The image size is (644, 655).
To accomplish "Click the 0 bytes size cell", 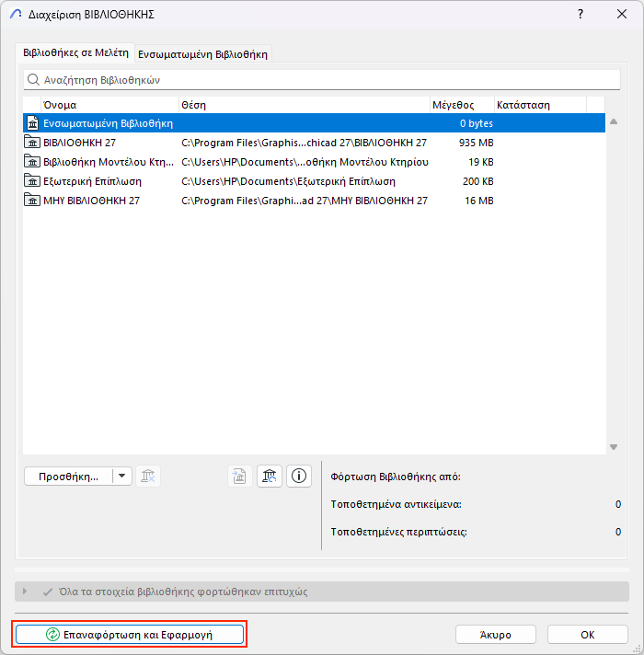I will [x=477, y=123].
